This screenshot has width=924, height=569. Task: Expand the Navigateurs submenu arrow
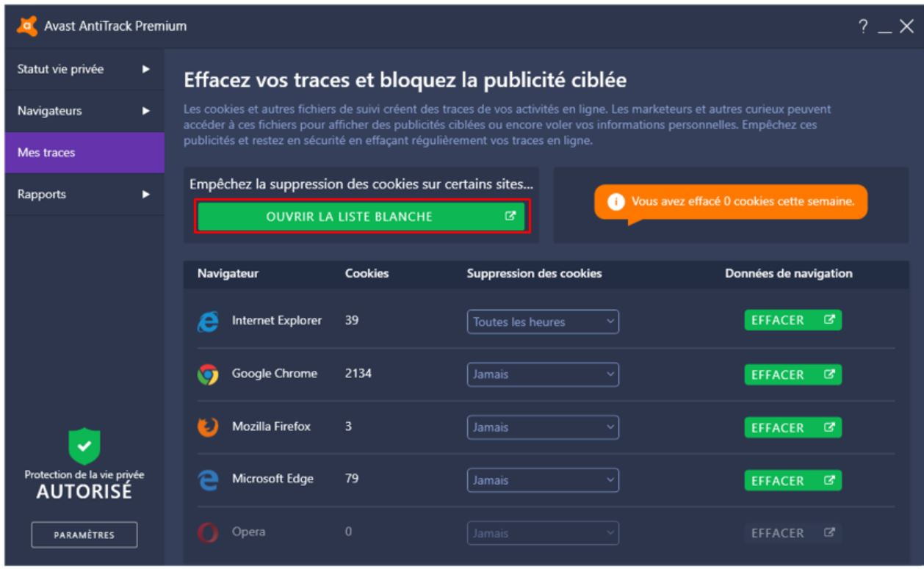146,111
